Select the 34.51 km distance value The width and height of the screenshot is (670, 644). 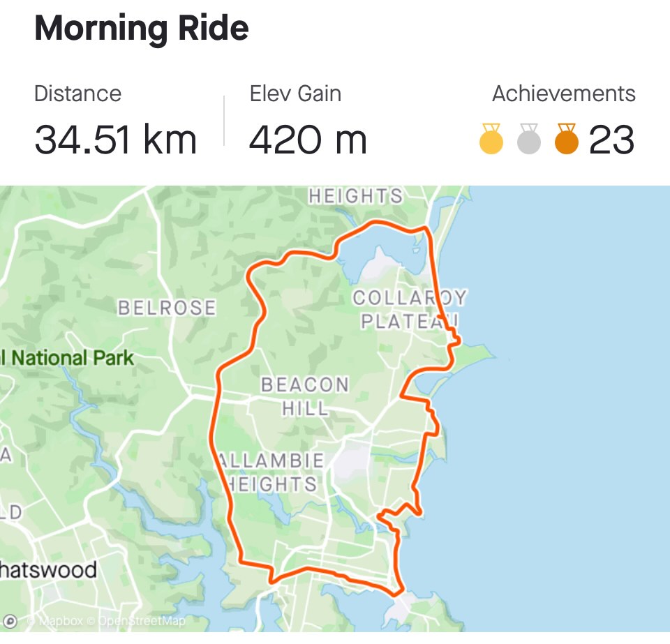tap(115, 140)
